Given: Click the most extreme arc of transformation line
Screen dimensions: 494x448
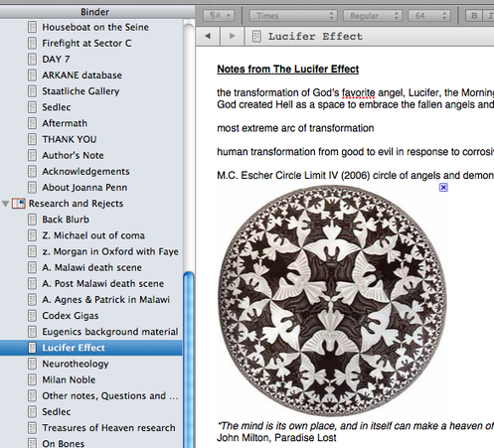Looking at the screenshot, I should pyautogui.click(x=295, y=128).
